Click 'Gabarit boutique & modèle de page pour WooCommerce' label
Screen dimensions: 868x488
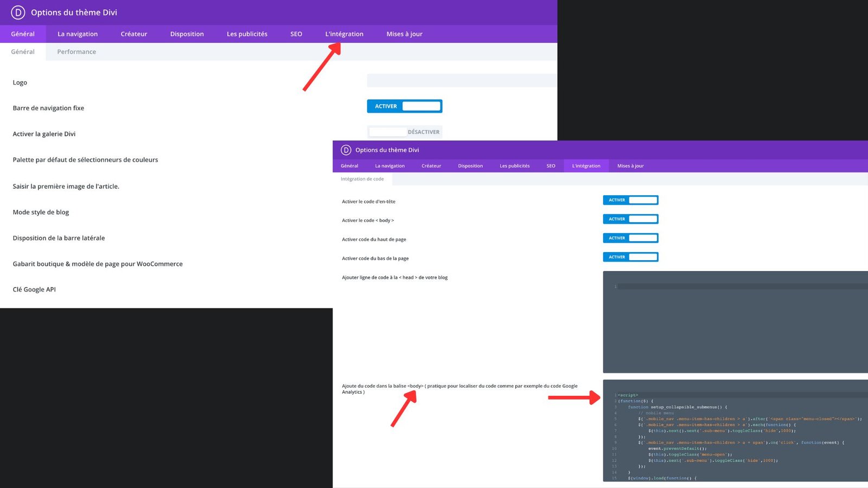pyautogui.click(x=98, y=264)
